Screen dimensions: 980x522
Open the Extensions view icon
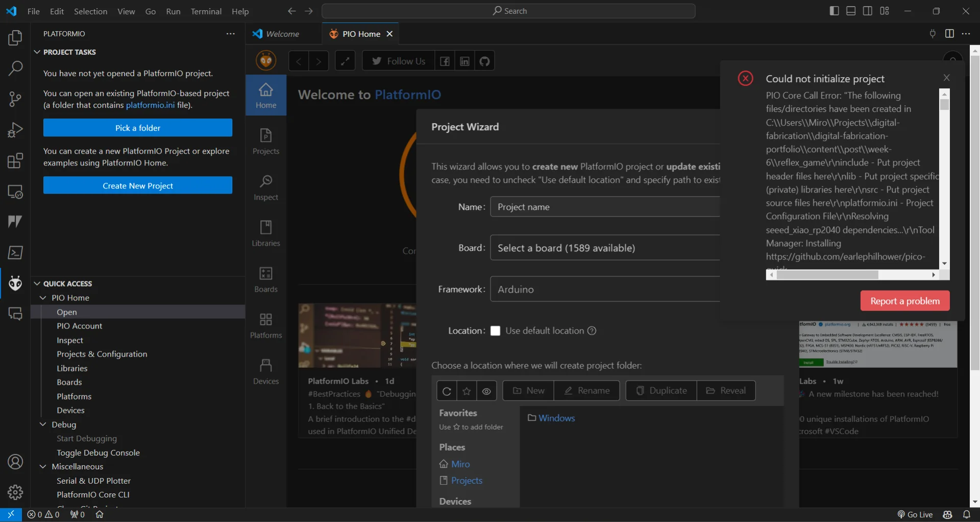(15, 161)
